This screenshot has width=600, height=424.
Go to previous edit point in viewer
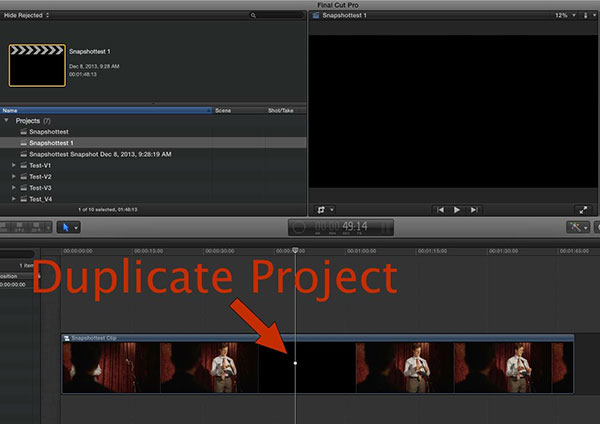(440, 210)
